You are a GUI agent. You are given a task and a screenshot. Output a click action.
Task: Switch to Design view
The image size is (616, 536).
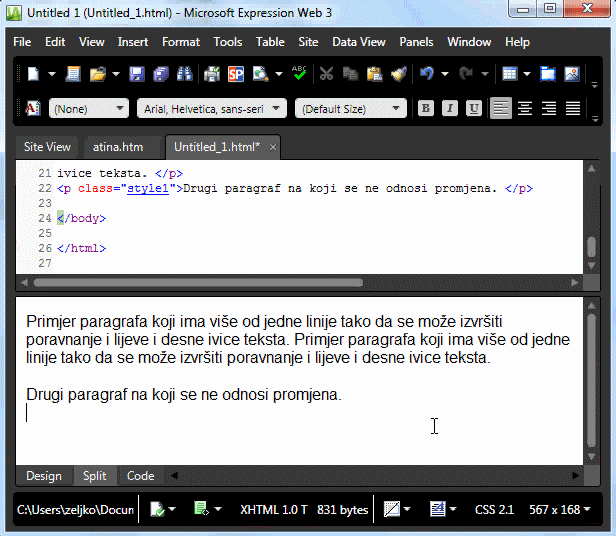click(x=43, y=476)
